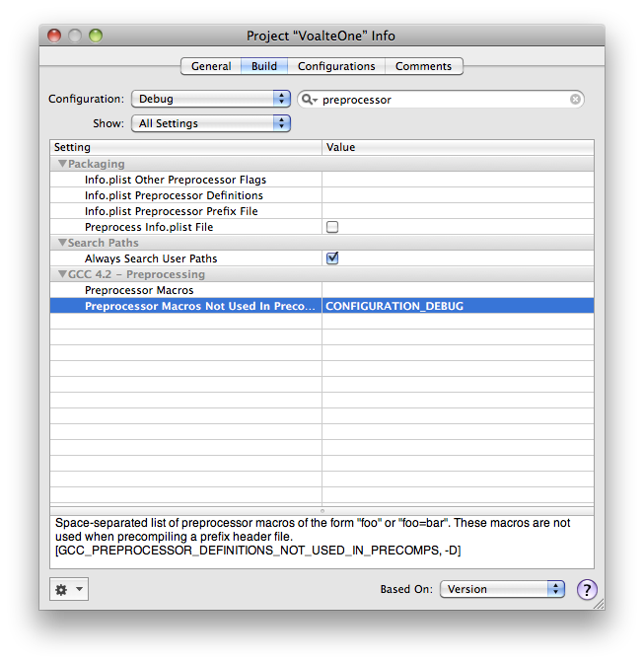The width and height of the screenshot is (644, 664).
Task: Open the Configurations tab
Action: click(x=336, y=66)
